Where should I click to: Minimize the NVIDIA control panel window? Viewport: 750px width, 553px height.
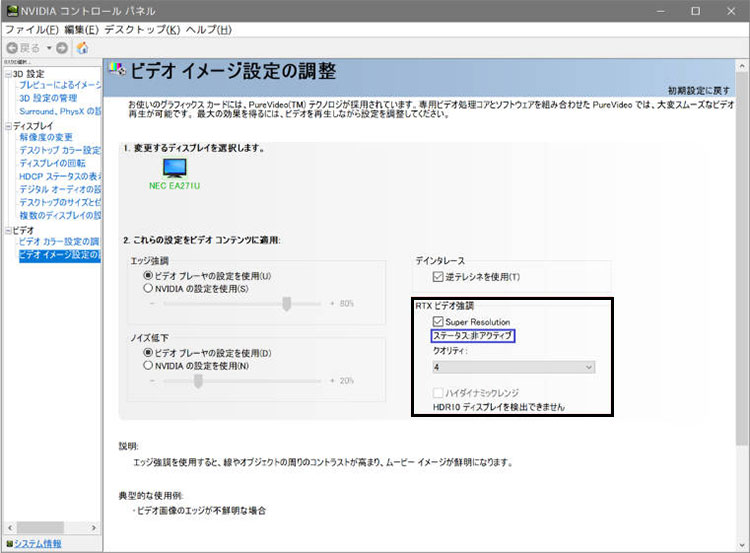click(661, 11)
